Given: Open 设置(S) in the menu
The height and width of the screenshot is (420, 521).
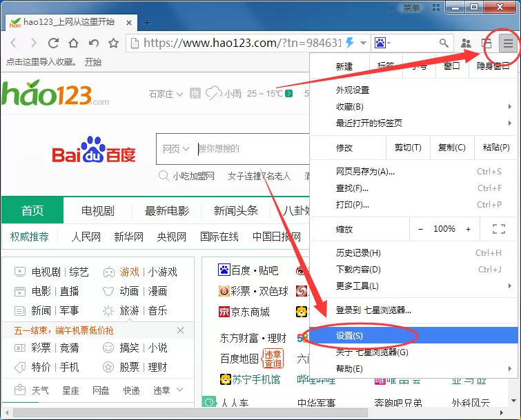Looking at the screenshot, I should click(413, 335).
